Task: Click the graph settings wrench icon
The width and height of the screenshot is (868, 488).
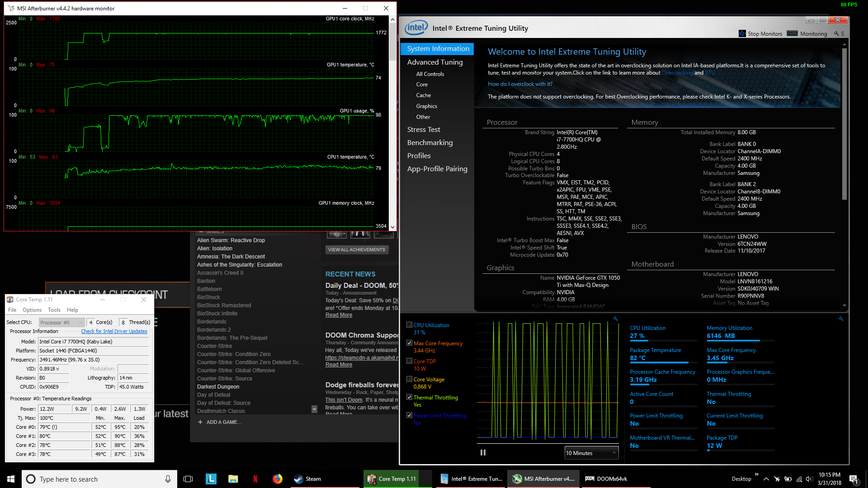Action: [615, 319]
